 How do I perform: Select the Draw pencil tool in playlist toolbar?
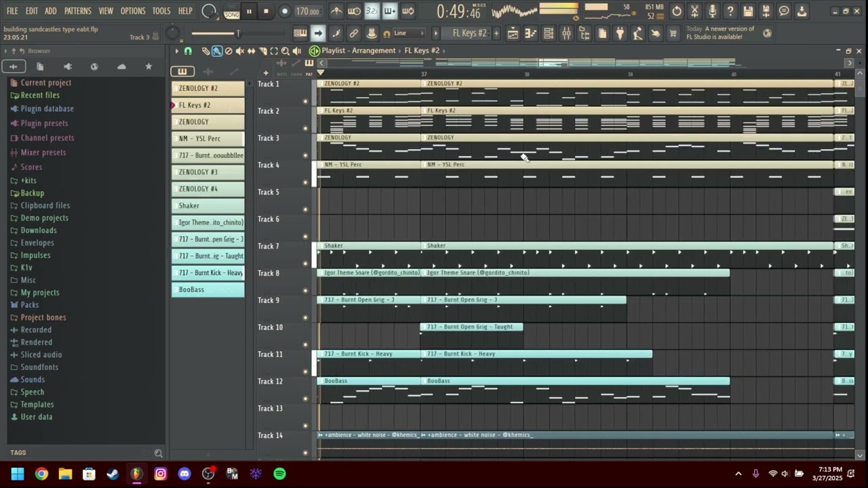205,51
